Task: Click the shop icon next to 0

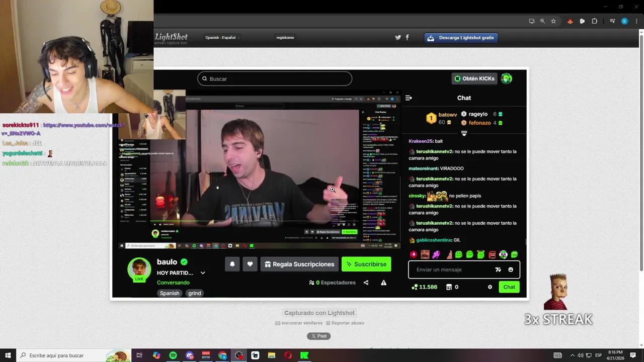Action: point(449,287)
